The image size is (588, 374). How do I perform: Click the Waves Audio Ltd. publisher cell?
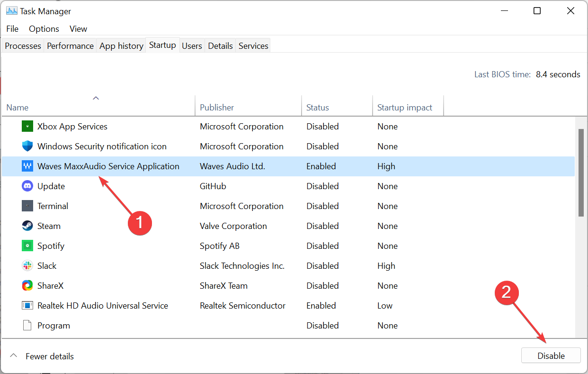coord(232,166)
